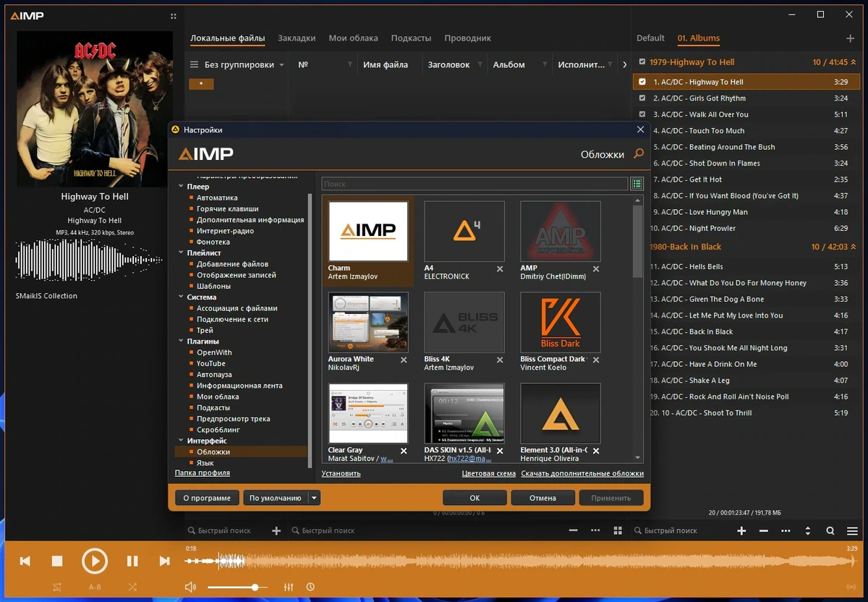Switch to the Default playlist tab

650,38
